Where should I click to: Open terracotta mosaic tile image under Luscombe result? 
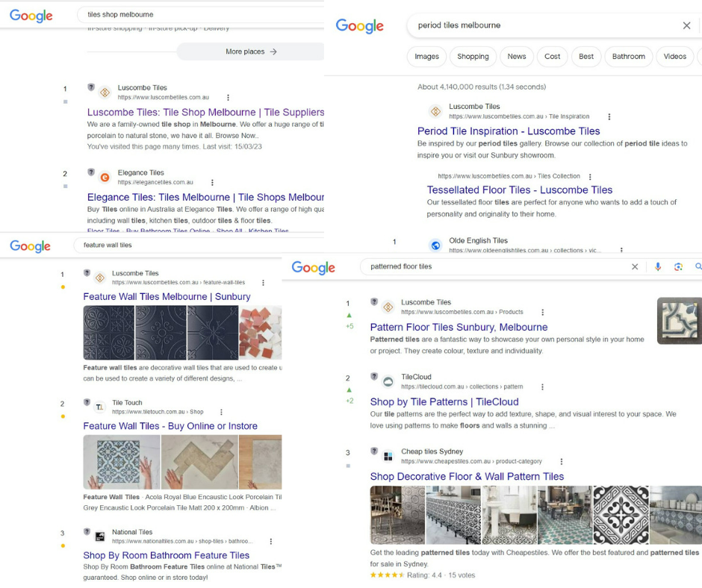click(260, 333)
